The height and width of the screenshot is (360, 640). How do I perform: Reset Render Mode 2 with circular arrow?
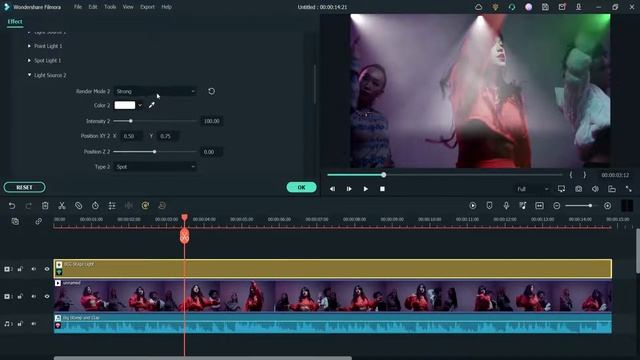[211, 91]
